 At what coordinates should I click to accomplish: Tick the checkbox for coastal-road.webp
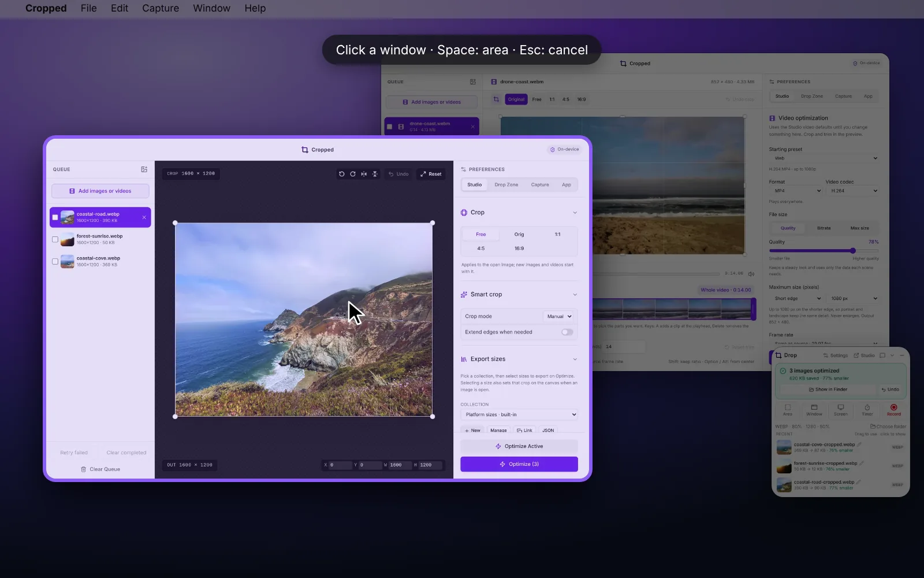click(55, 217)
